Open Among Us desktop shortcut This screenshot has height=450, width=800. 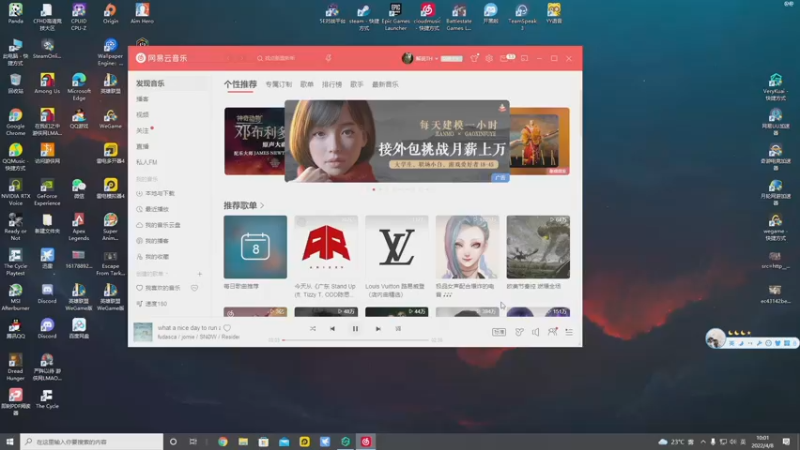(47, 84)
